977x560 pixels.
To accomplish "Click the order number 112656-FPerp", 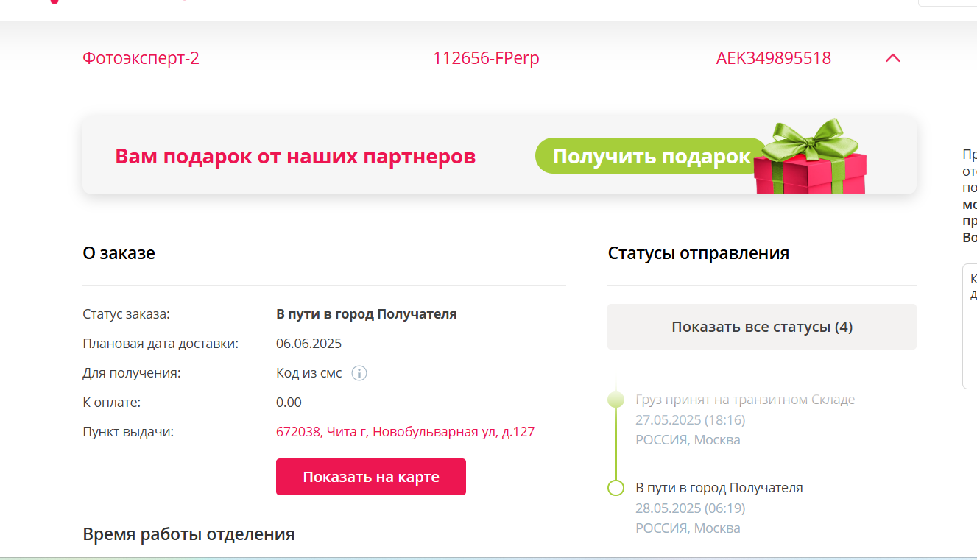I will click(x=486, y=58).
